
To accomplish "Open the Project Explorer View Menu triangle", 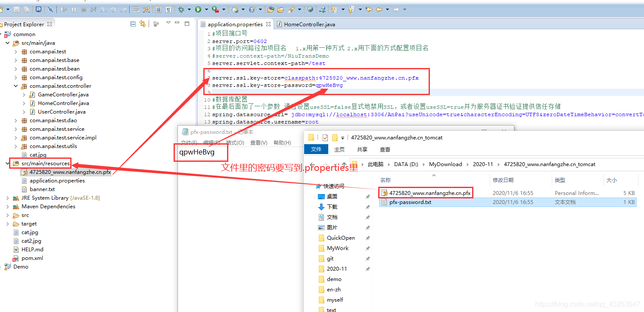I will point(168,23).
